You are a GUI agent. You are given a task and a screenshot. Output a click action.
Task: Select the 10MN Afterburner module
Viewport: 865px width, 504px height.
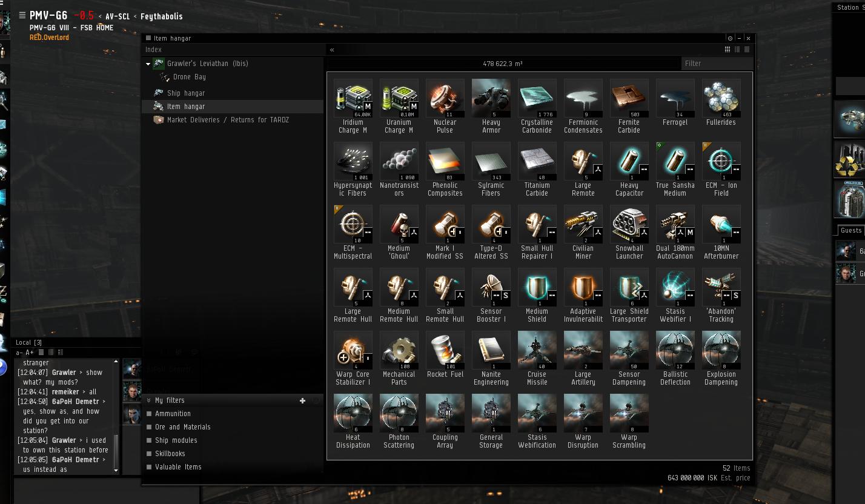[721, 224]
